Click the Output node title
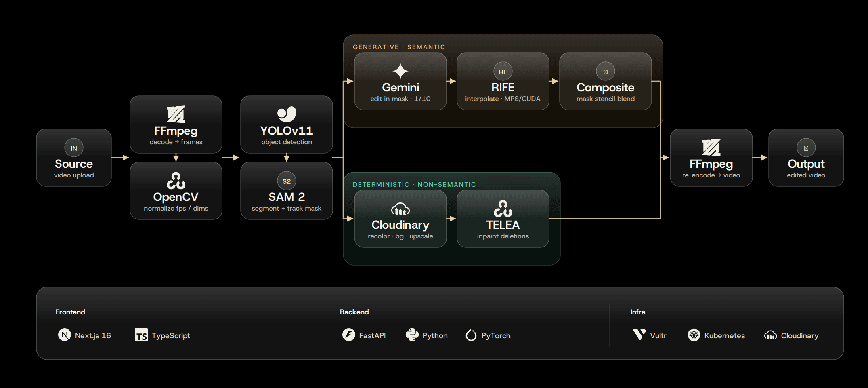 [x=806, y=164]
